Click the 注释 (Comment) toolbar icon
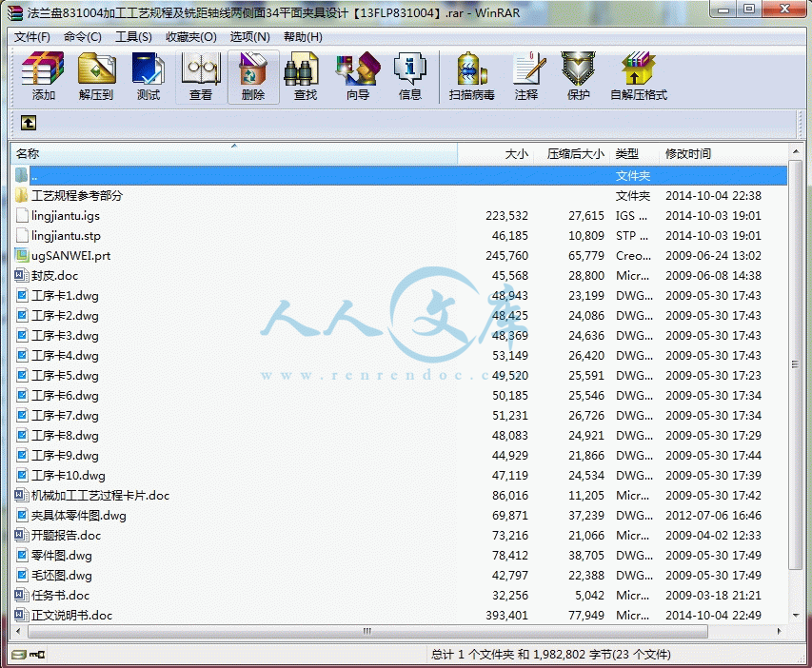The height and width of the screenshot is (668, 812). (x=528, y=69)
